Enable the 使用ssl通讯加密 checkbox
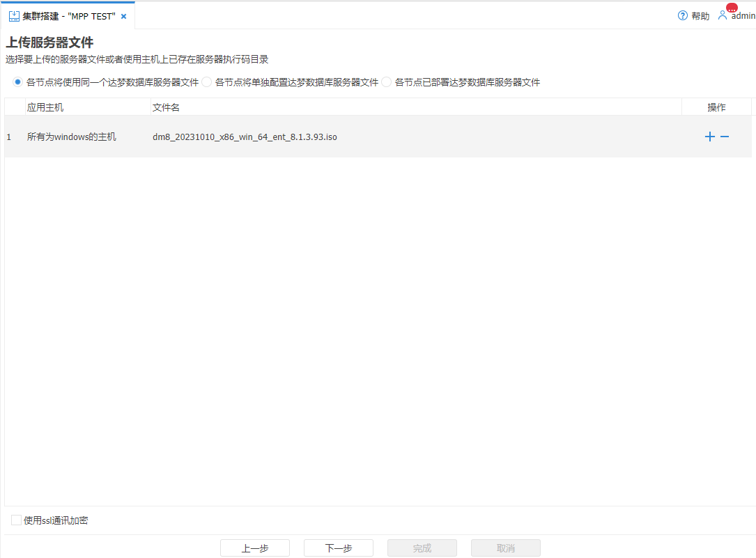Image resolution: width=756 pixels, height=558 pixels. (15, 520)
